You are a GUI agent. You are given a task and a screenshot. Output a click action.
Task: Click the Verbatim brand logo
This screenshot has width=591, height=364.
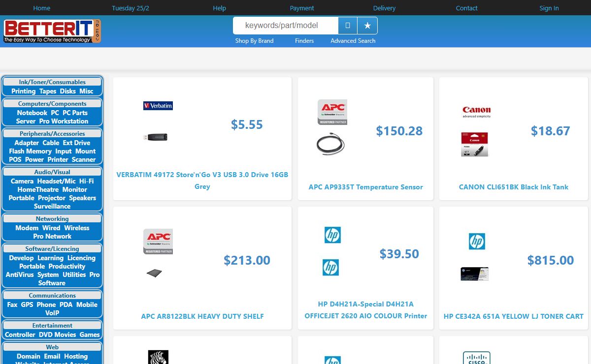point(158,106)
